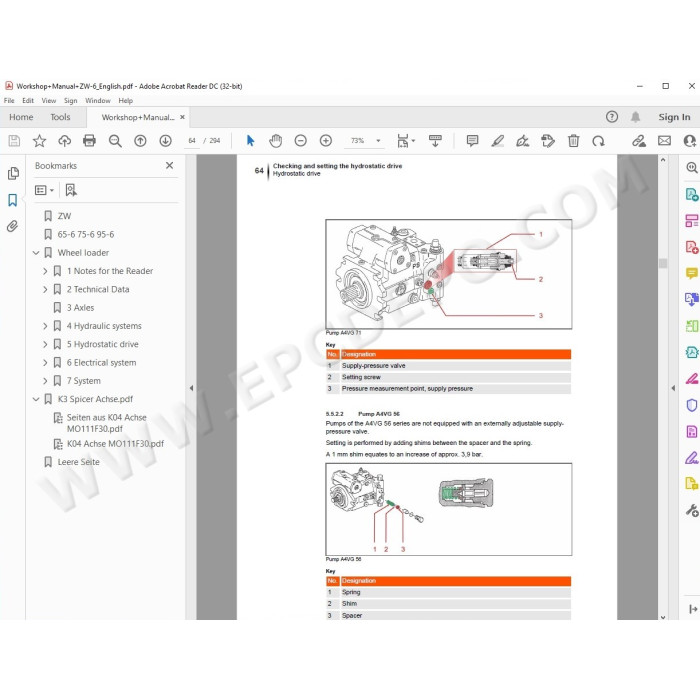The height and width of the screenshot is (700, 700).
Task: Open K04 Achse MO111F30.pdf bookmark
Action: (115, 444)
